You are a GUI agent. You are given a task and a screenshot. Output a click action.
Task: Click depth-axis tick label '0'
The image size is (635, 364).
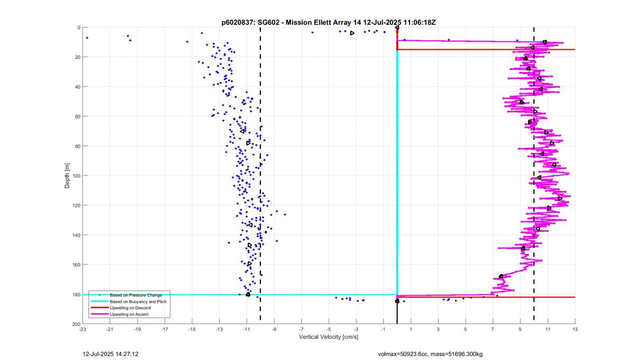tap(79, 28)
